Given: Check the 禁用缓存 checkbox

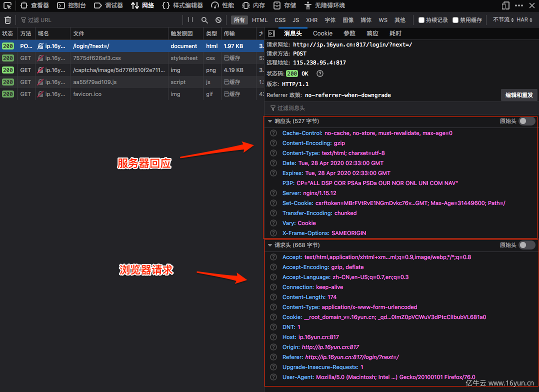Looking at the screenshot, I should [x=455, y=20].
